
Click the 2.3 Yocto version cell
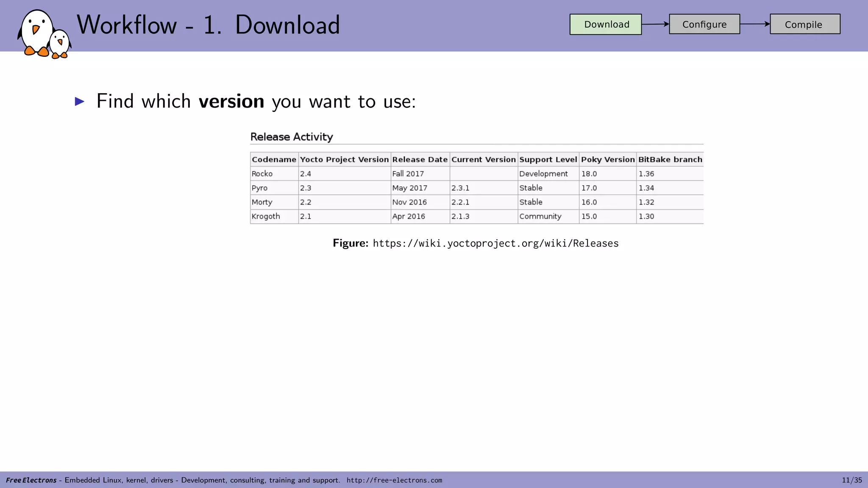point(345,188)
